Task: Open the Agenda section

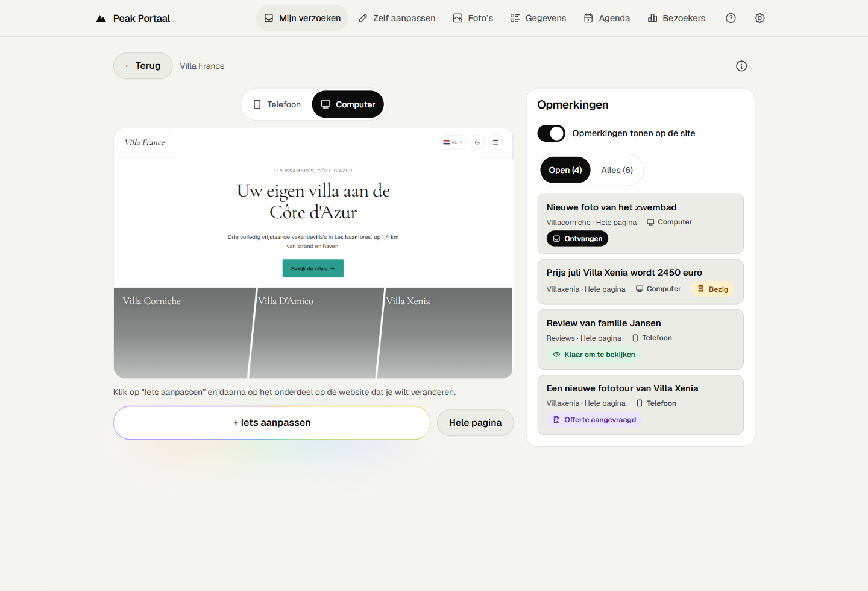Action: point(607,18)
